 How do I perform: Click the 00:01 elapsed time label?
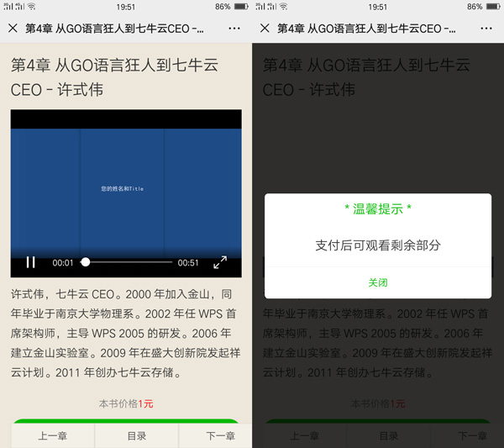pyautogui.click(x=63, y=263)
